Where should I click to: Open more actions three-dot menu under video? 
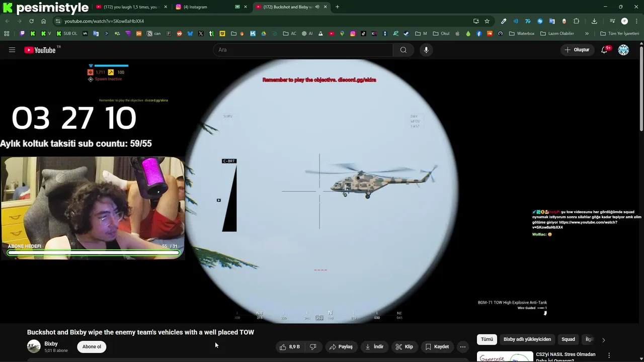[x=463, y=346]
